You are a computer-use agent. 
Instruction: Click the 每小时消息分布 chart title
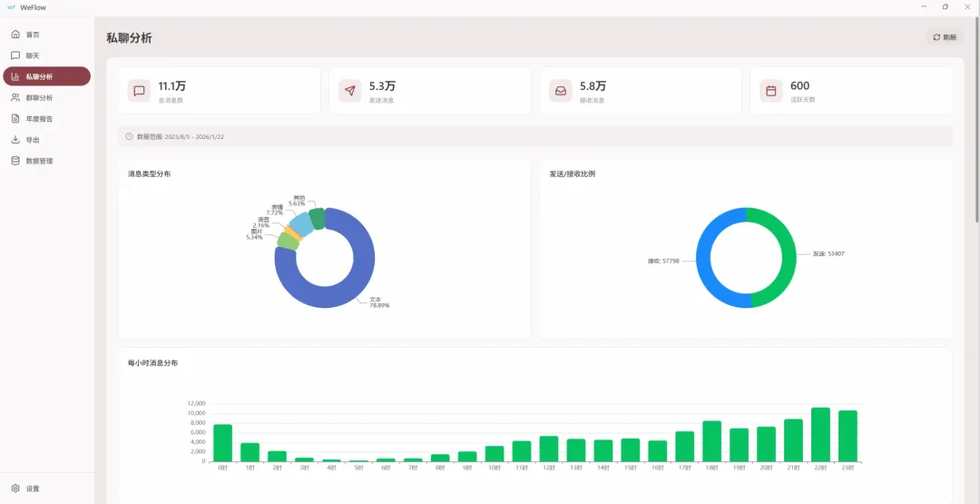tap(152, 362)
